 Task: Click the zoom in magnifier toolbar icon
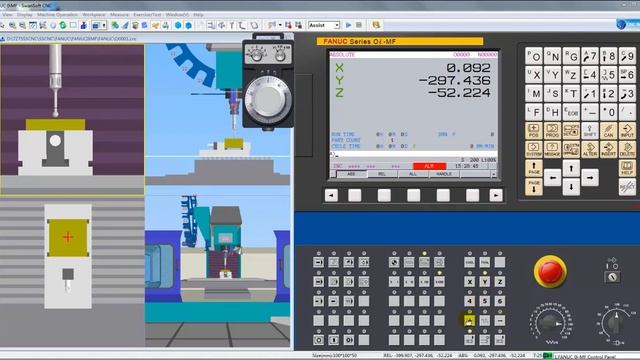(x=12, y=25)
